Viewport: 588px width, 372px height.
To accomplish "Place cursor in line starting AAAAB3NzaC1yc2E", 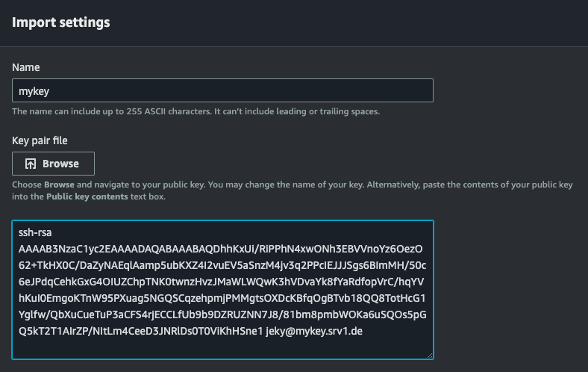I will pos(221,249).
